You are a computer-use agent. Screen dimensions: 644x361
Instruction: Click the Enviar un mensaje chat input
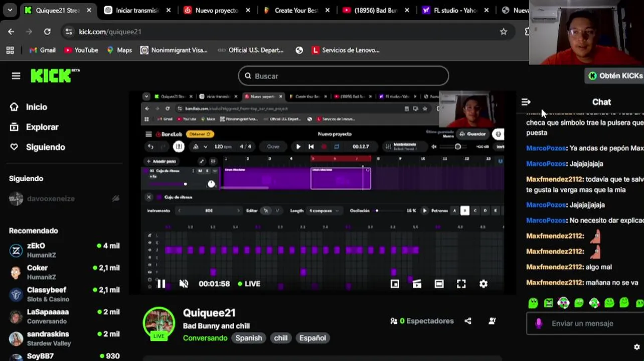click(585, 323)
